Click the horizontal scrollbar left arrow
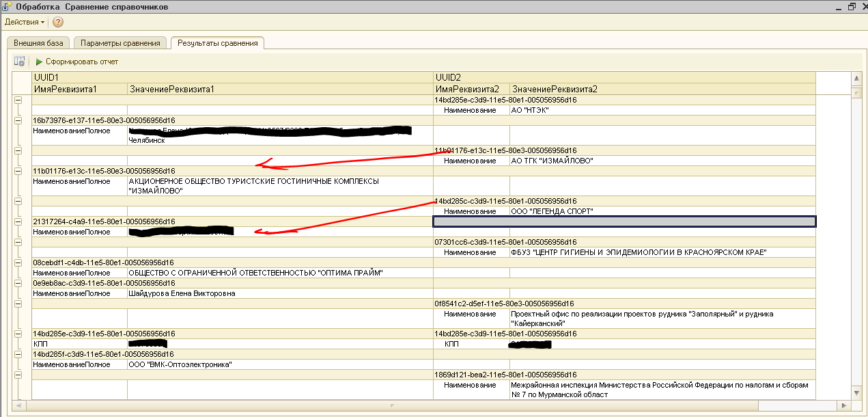The width and height of the screenshot is (868, 417). [x=18, y=405]
